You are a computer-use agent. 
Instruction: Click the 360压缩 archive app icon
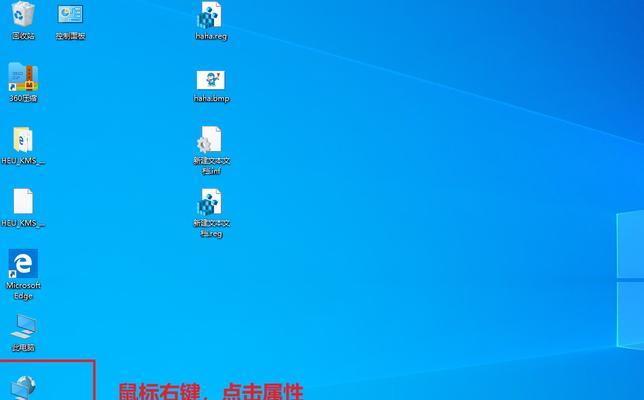point(22,76)
